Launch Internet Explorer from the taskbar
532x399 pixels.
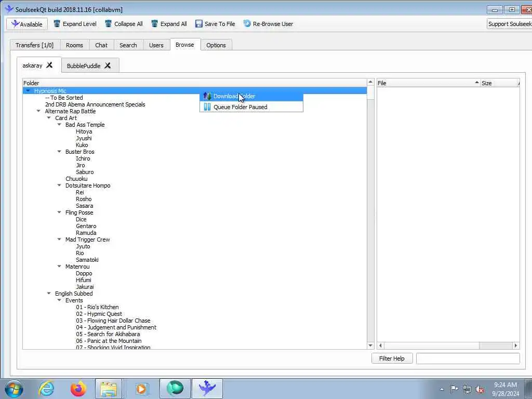point(46,389)
